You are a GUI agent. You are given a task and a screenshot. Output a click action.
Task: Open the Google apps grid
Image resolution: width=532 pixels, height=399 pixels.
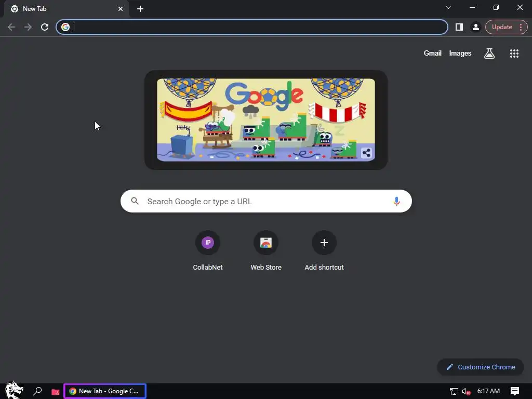[514, 54]
